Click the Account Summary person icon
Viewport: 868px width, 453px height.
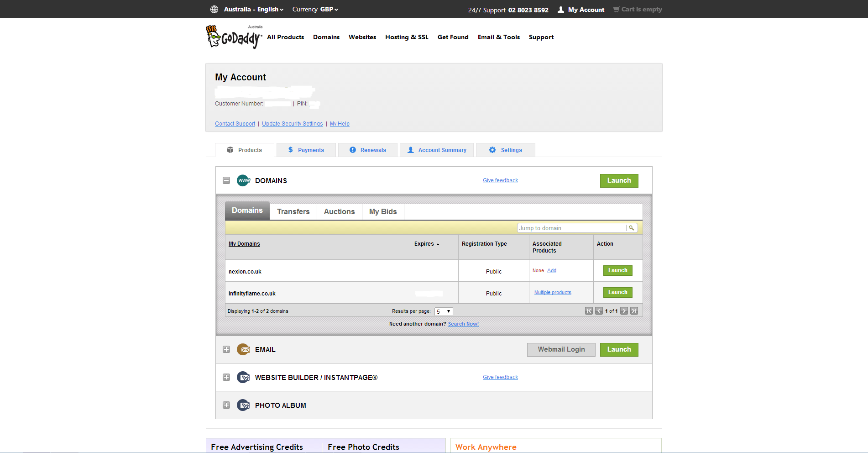410,150
